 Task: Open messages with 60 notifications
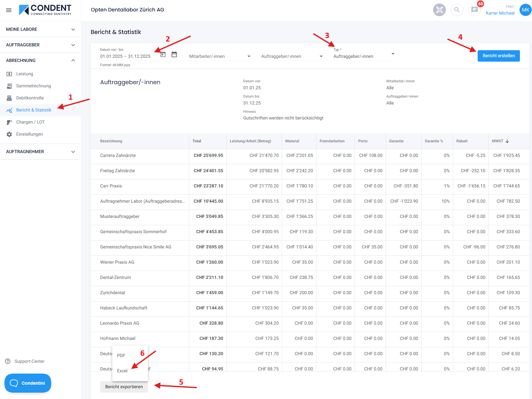(474, 10)
